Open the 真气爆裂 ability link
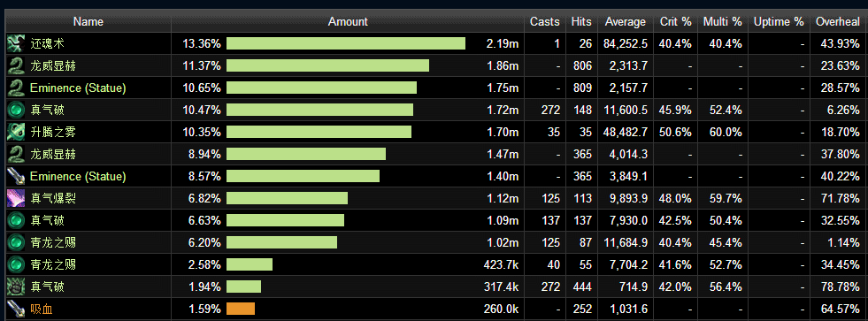868x321 pixels. (53, 199)
